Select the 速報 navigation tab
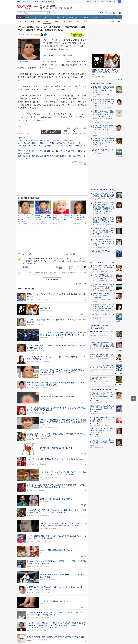This screenshot has height=644, width=138. pyautogui.click(x=28, y=17)
